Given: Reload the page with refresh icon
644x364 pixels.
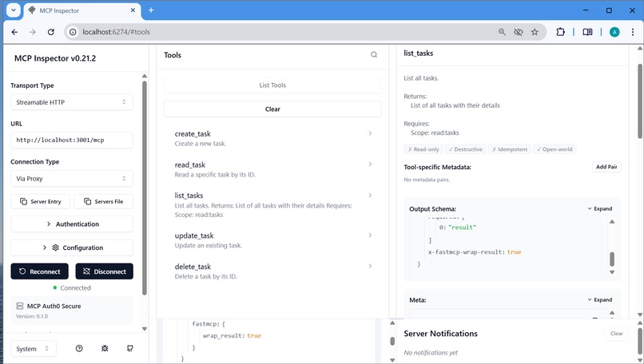Looking at the screenshot, I should tap(51, 32).
